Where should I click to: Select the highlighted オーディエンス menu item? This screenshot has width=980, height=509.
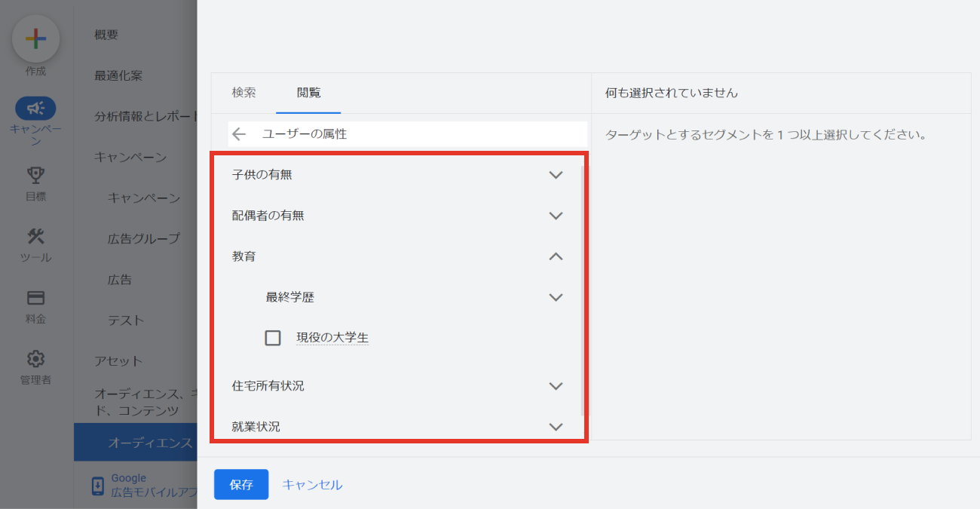[x=136, y=443]
